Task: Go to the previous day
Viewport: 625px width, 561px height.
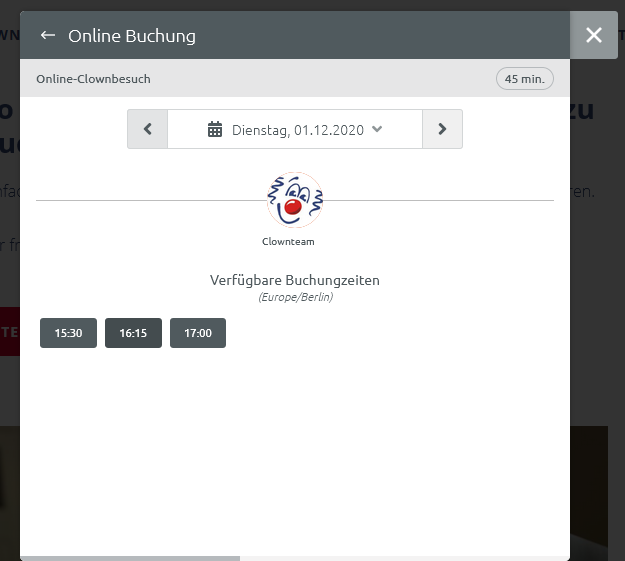Action: point(147,129)
